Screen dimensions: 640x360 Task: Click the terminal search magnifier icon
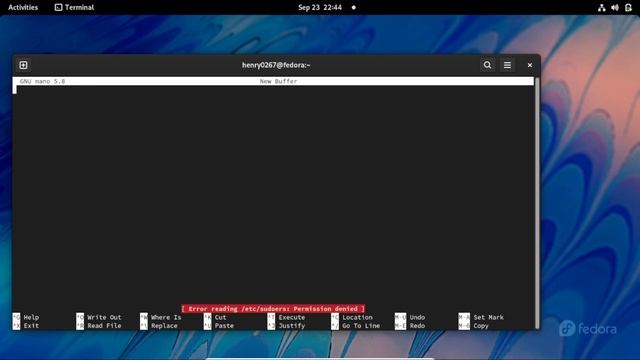(487, 65)
